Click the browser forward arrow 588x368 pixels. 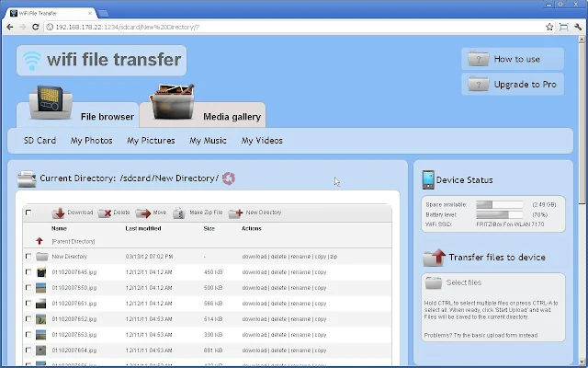(22, 27)
